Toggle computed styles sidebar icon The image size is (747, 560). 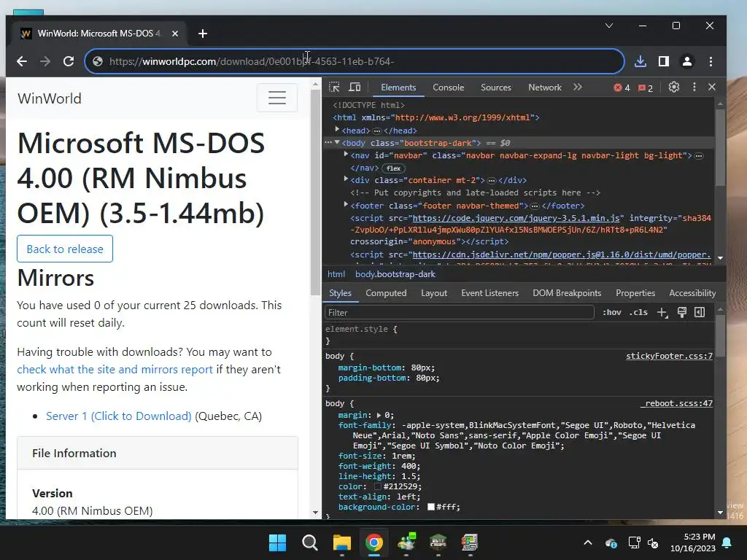point(700,312)
